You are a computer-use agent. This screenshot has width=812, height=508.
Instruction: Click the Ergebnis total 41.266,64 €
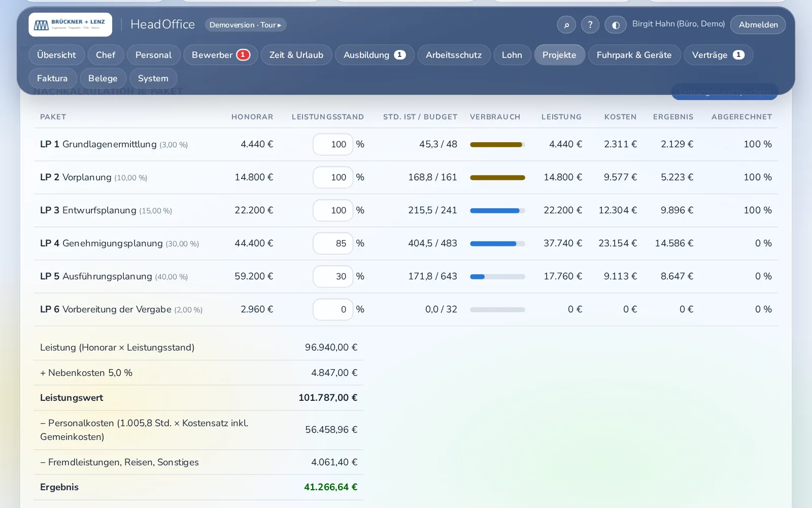[x=330, y=487]
